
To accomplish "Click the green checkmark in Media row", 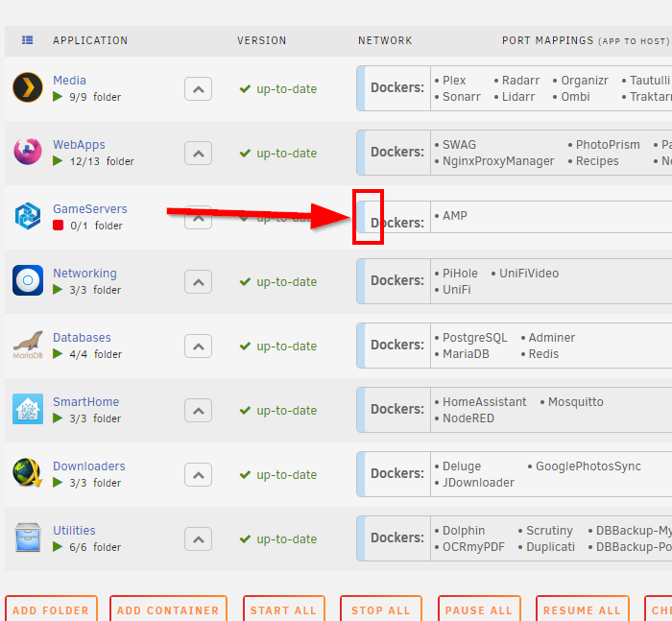I will (245, 88).
